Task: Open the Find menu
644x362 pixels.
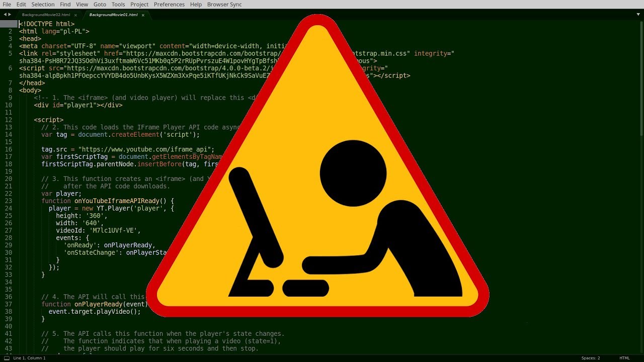Action: [x=65, y=4]
